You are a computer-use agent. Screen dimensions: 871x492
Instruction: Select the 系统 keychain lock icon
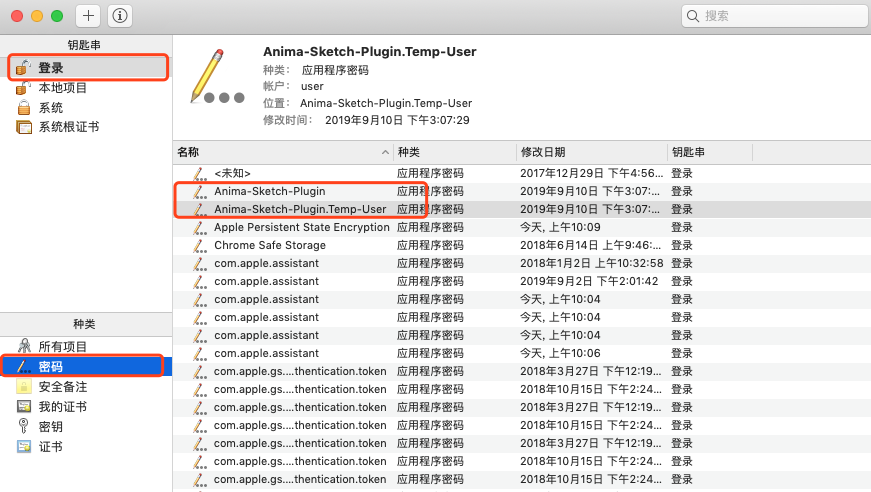point(24,107)
